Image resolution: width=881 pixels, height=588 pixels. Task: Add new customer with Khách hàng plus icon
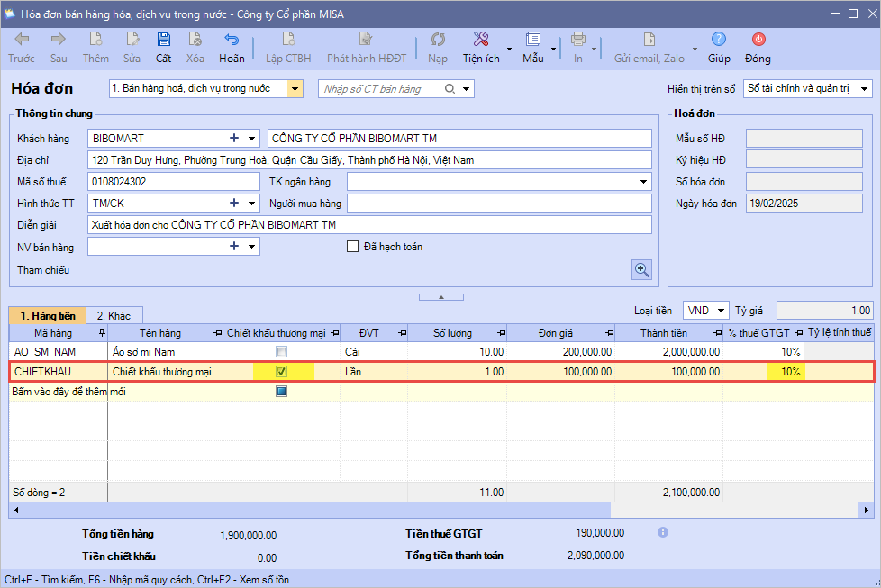[234, 138]
